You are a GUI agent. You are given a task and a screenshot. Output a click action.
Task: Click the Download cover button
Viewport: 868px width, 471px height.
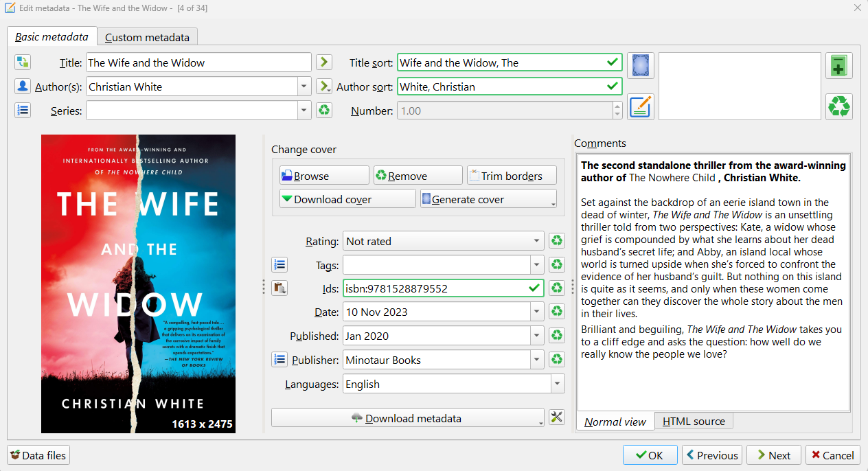pyautogui.click(x=347, y=199)
